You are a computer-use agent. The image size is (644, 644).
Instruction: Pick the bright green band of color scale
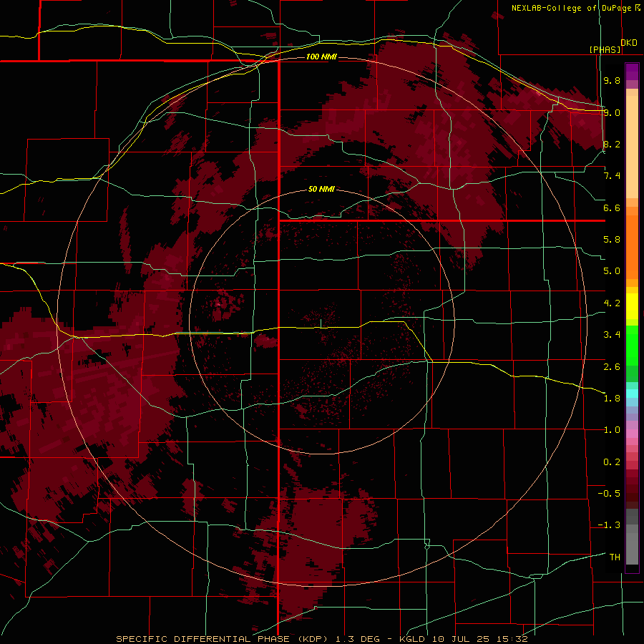(632, 345)
